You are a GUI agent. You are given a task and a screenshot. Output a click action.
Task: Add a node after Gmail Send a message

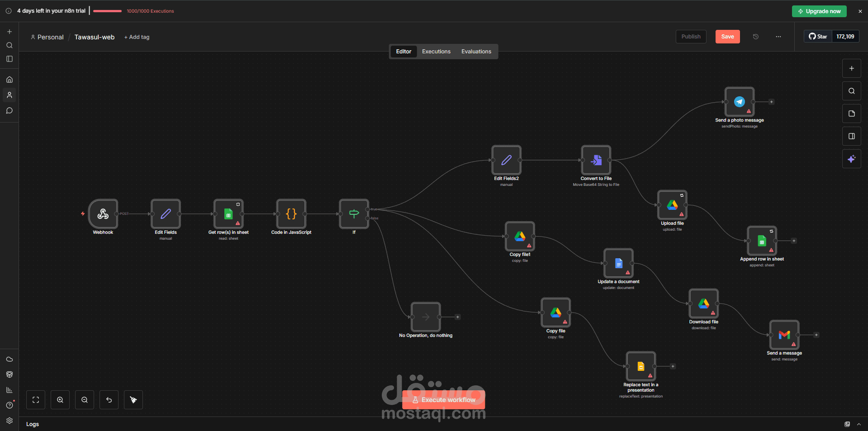click(x=816, y=335)
